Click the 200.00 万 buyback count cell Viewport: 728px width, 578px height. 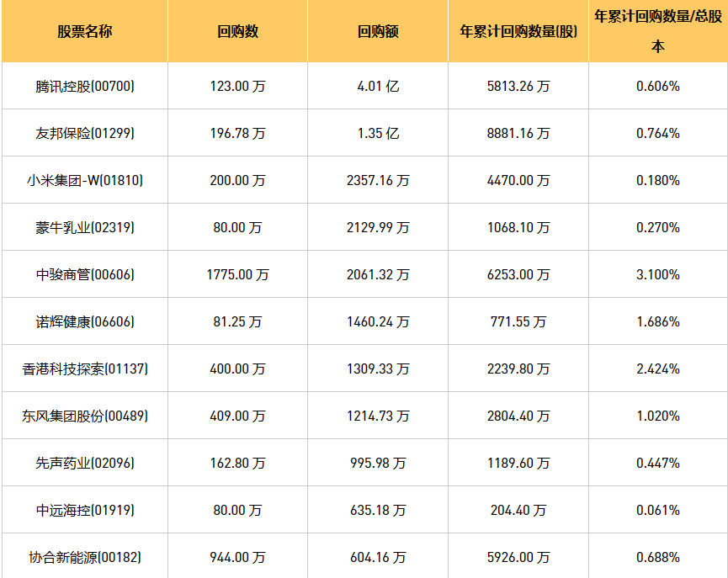click(237, 180)
